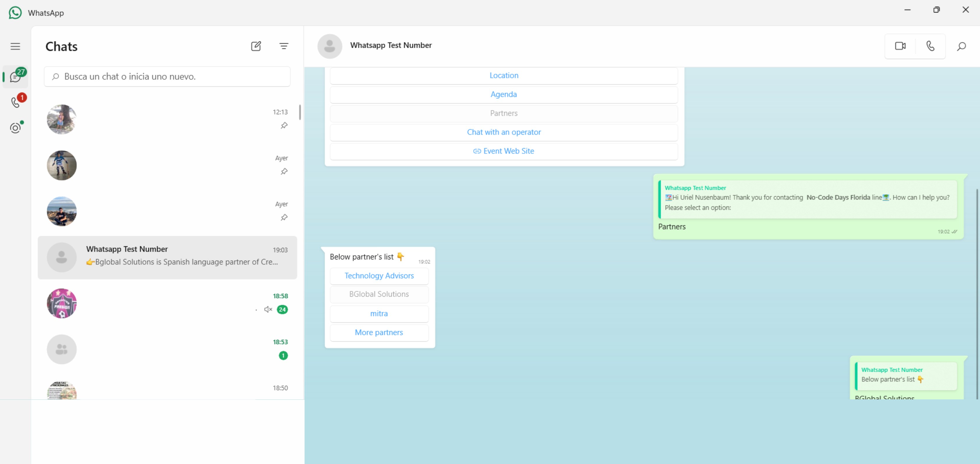Viewport: 980px width, 464px height.
Task: Click the 24 unread badge
Action: (282, 310)
